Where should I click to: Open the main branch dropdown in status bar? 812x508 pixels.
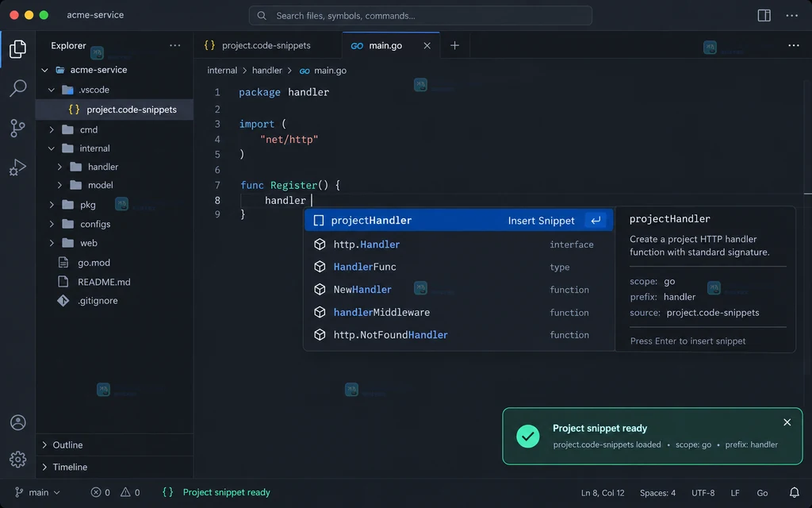[x=37, y=492]
